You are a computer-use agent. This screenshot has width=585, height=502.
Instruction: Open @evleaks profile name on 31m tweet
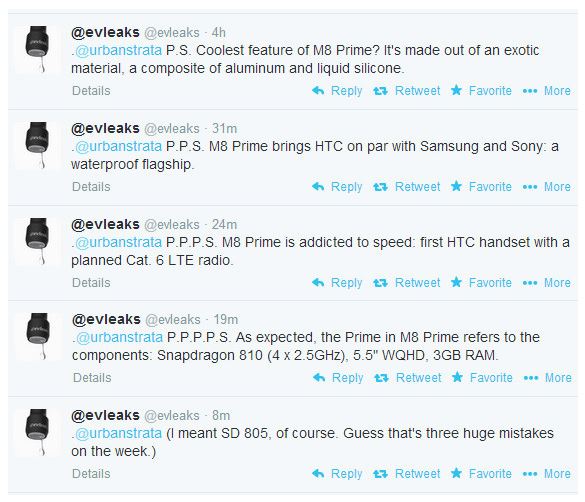pyautogui.click(x=105, y=128)
